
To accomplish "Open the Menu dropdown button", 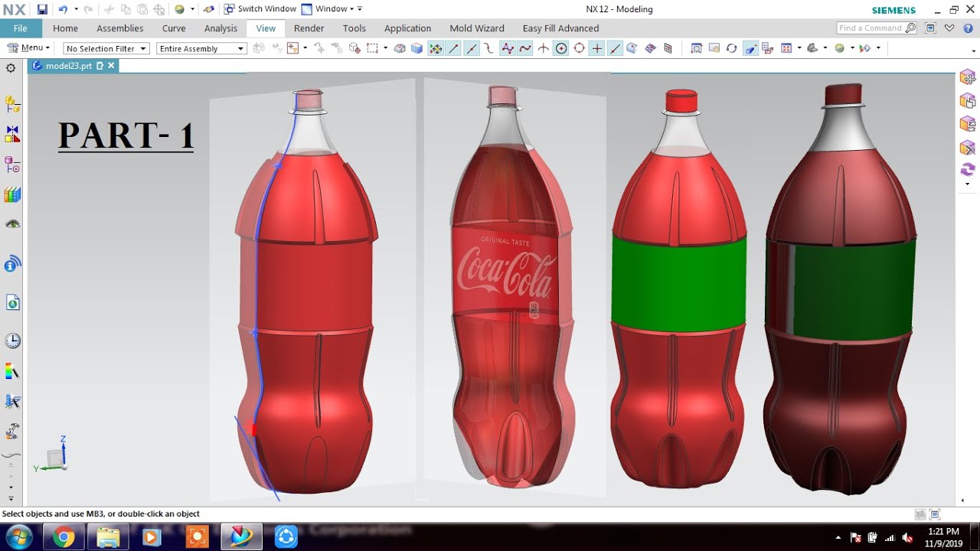I will [28, 48].
